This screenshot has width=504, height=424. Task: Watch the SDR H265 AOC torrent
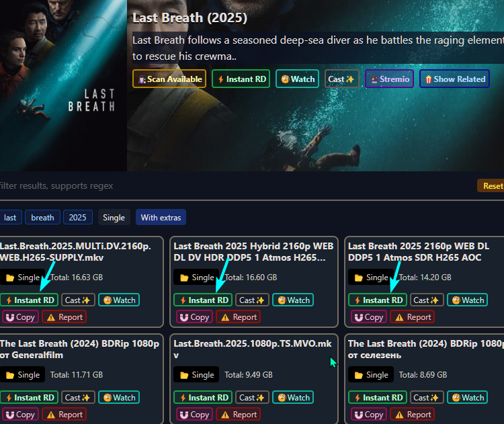click(x=467, y=300)
